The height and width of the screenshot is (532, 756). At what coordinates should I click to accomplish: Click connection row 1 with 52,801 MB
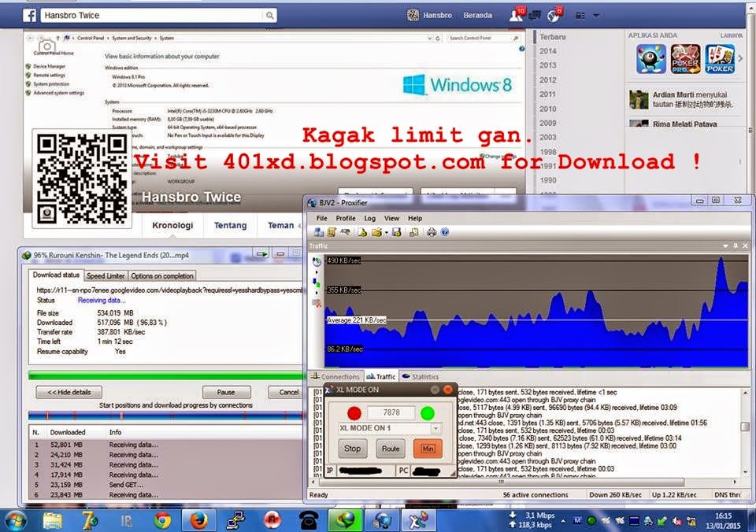point(165,445)
